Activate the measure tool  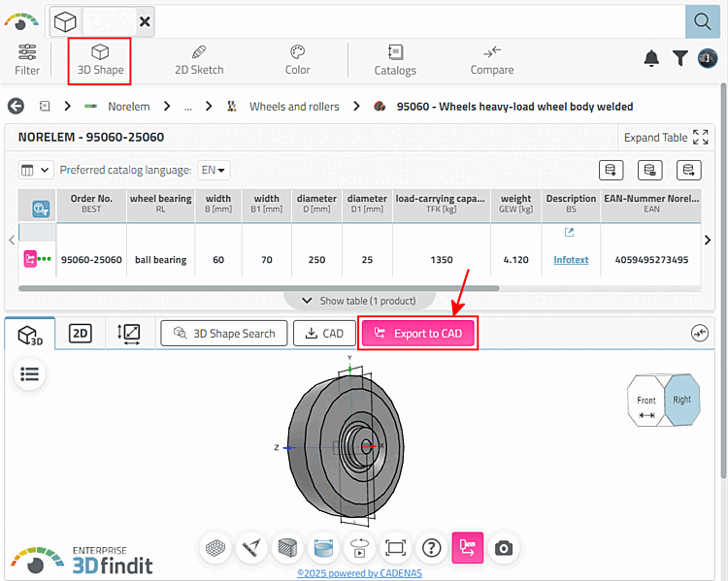coord(251,548)
